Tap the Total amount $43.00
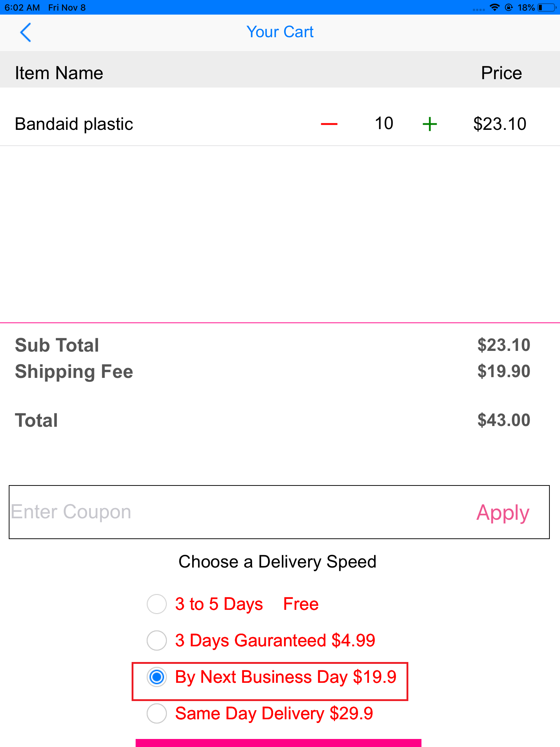Screen dimensions: 560x747 pos(503,420)
